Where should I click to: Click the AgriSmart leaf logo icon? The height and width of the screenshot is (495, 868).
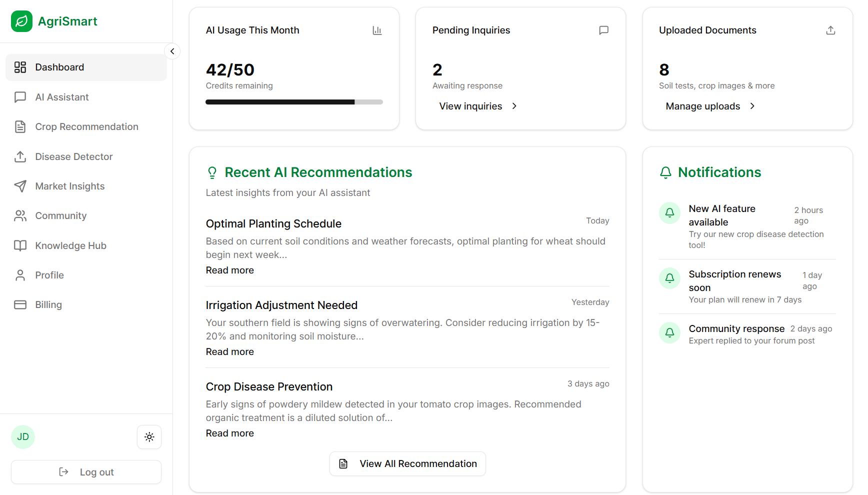pos(21,21)
